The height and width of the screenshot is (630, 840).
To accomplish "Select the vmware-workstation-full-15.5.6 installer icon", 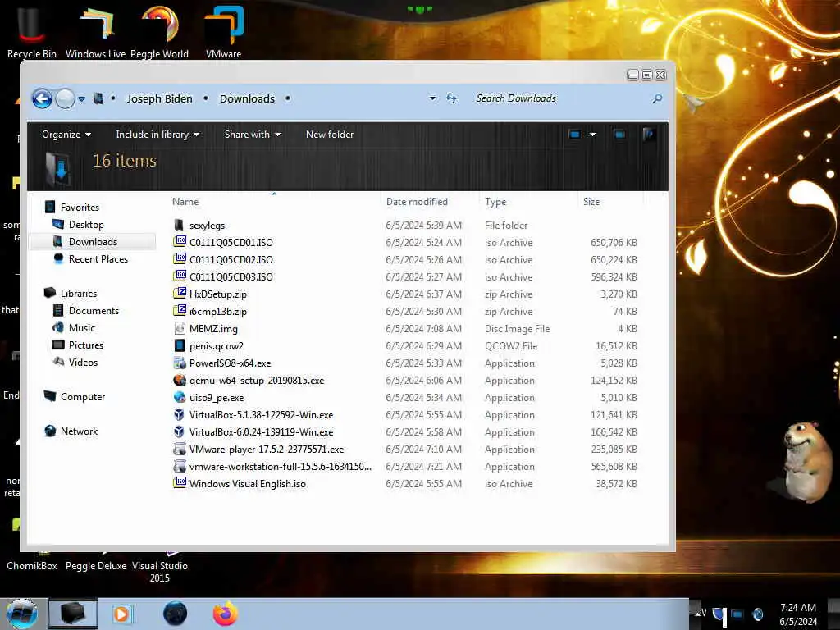I will pos(180,466).
